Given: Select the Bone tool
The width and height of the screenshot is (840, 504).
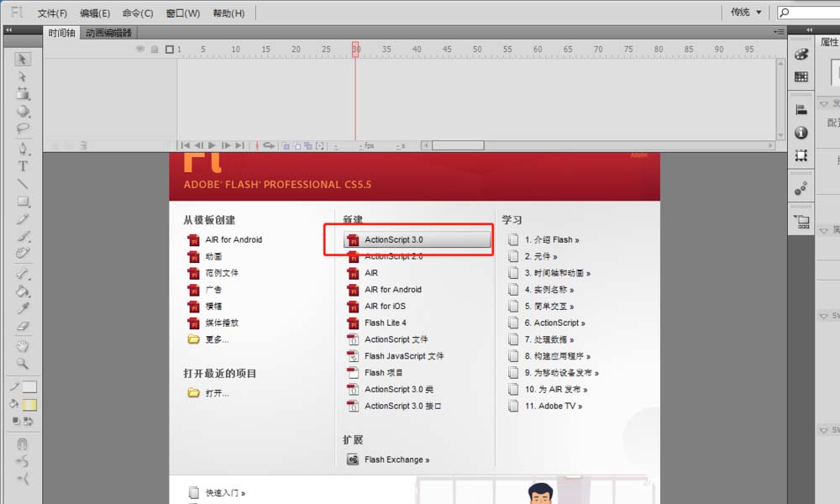Looking at the screenshot, I should [x=22, y=274].
